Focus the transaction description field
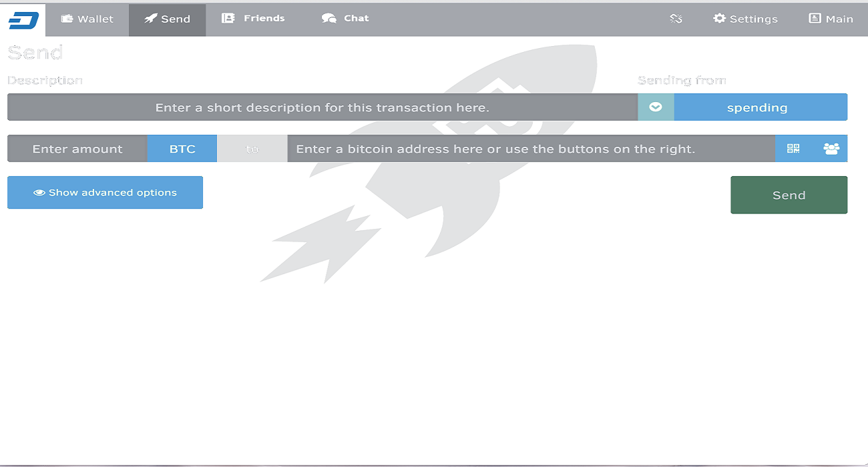The image size is (868, 467). (322, 107)
